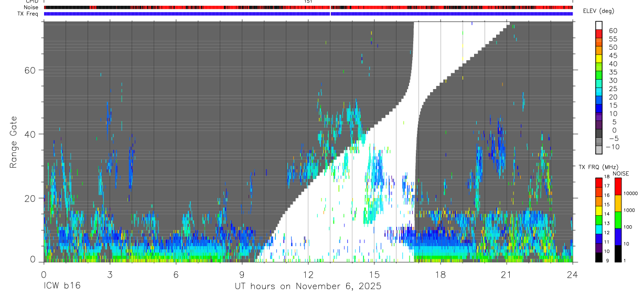Click the '55' label on ELEV scale

612,39
